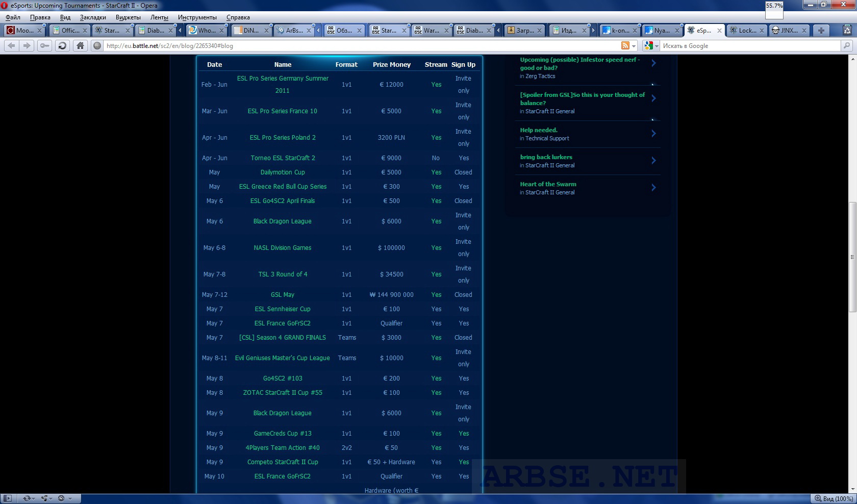Viewport: 857px width, 504px height.
Task: Open Heart of the Swarm forum thread
Action: tap(548, 184)
